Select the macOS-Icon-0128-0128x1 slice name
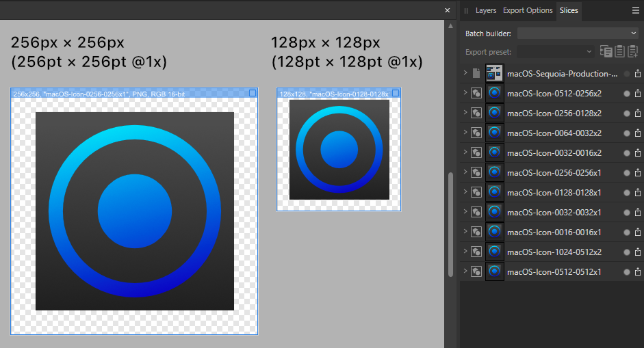This screenshot has width=644, height=348. click(554, 193)
